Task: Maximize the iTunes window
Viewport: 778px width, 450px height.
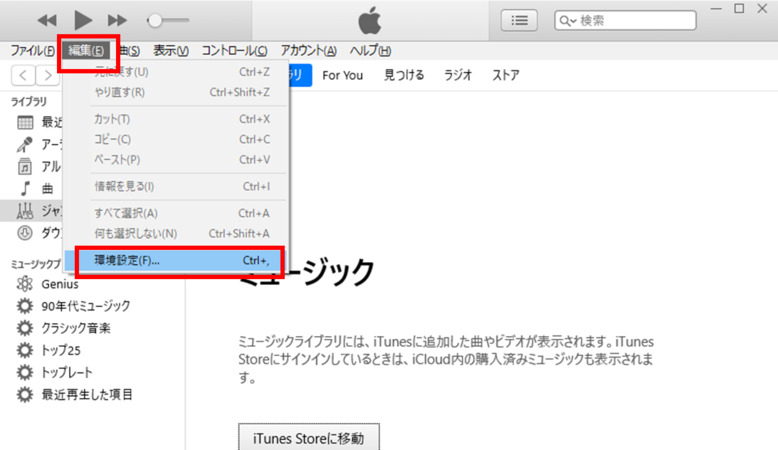Action: coord(739,8)
